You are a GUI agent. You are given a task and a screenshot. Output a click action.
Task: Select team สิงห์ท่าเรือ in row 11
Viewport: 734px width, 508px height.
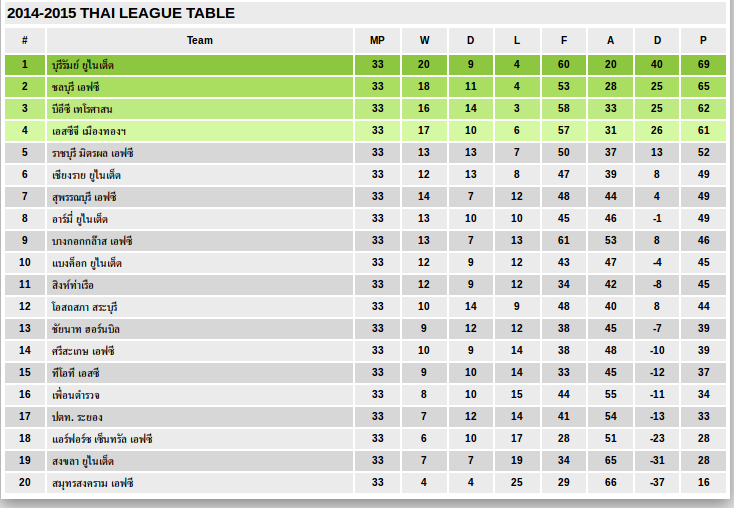(x=72, y=285)
